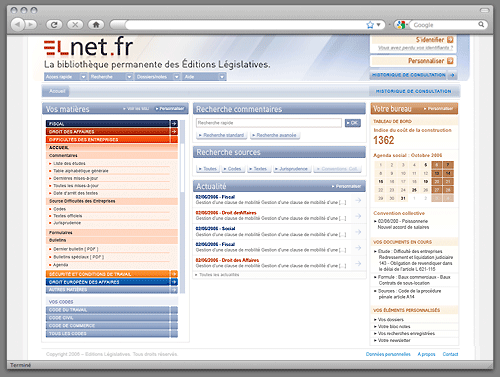Click Personnaliser in Actualité header
The image size is (500, 377).
pos(346,186)
